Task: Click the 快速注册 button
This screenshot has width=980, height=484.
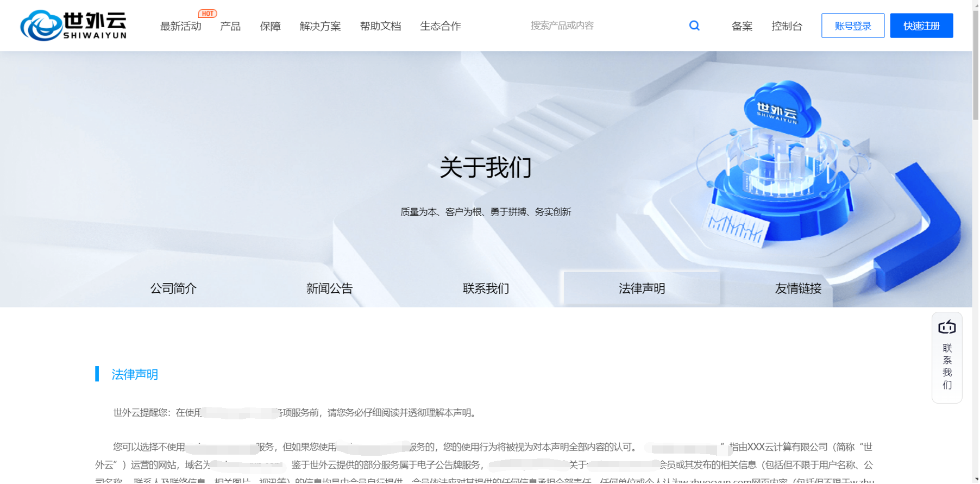Action: (x=922, y=26)
